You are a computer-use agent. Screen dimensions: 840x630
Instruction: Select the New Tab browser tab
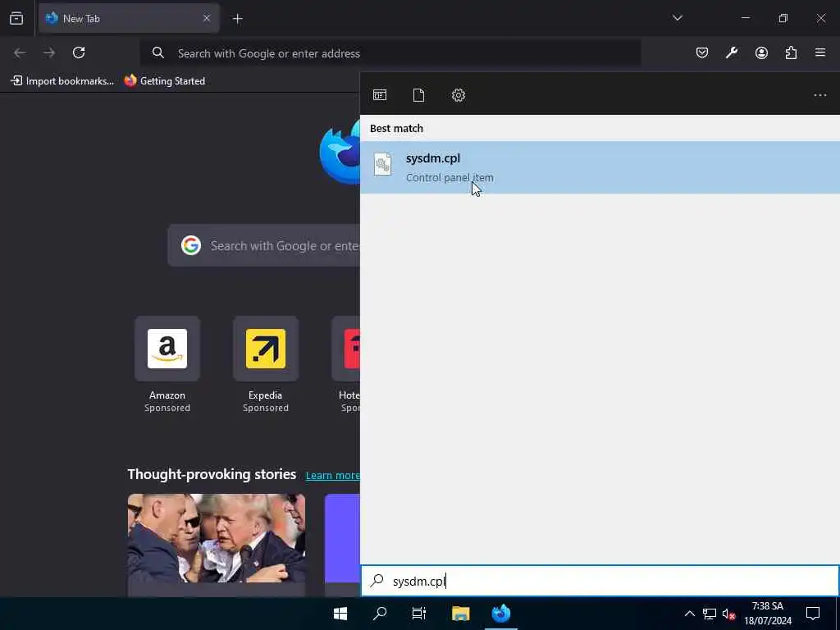coord(129,19)
